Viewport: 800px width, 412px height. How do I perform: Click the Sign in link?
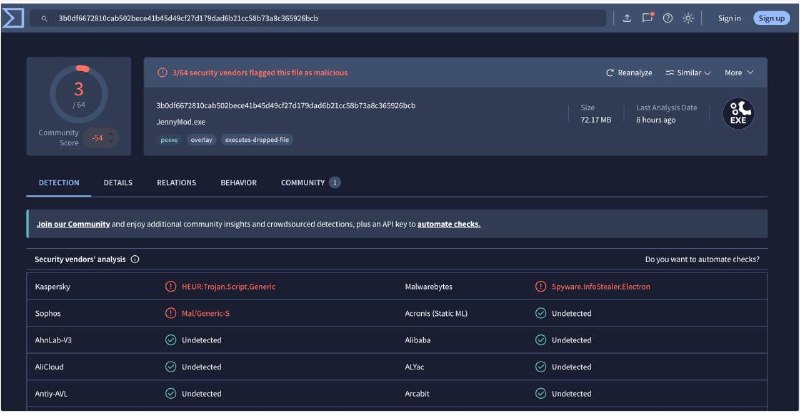click(730, 18)
